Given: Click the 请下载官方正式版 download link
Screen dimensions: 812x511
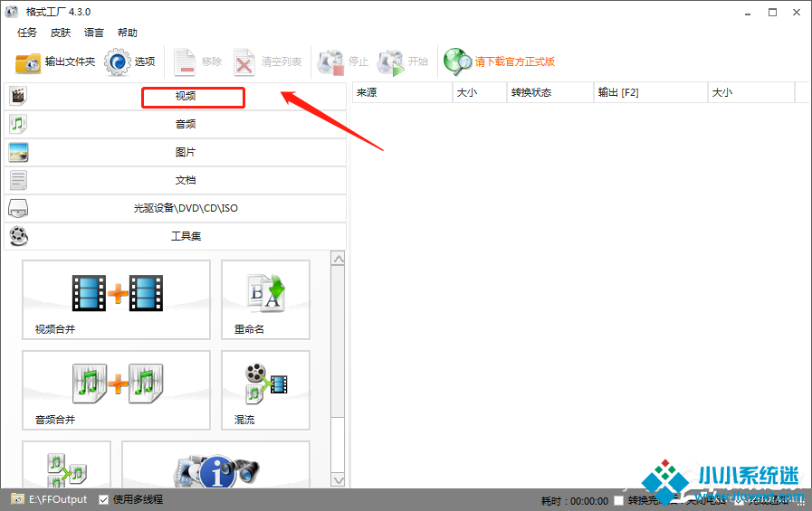Looking at the screenshot, I should point(513,62).
